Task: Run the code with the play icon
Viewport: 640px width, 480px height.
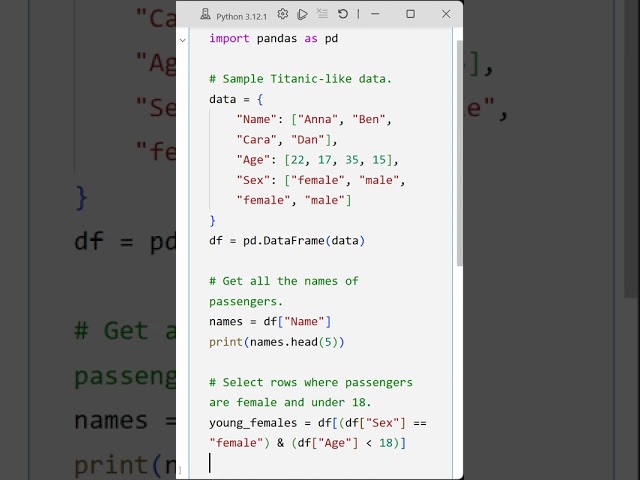Action: 302,14
